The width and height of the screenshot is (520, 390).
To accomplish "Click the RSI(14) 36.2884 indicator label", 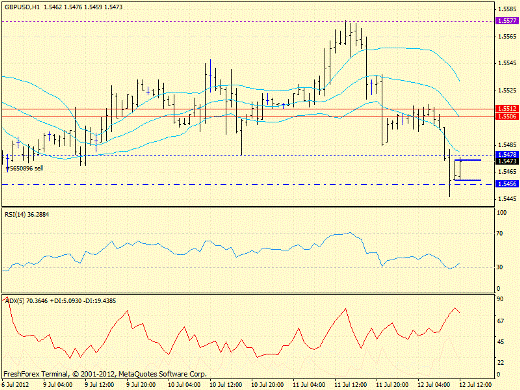I will coord(27,214).
